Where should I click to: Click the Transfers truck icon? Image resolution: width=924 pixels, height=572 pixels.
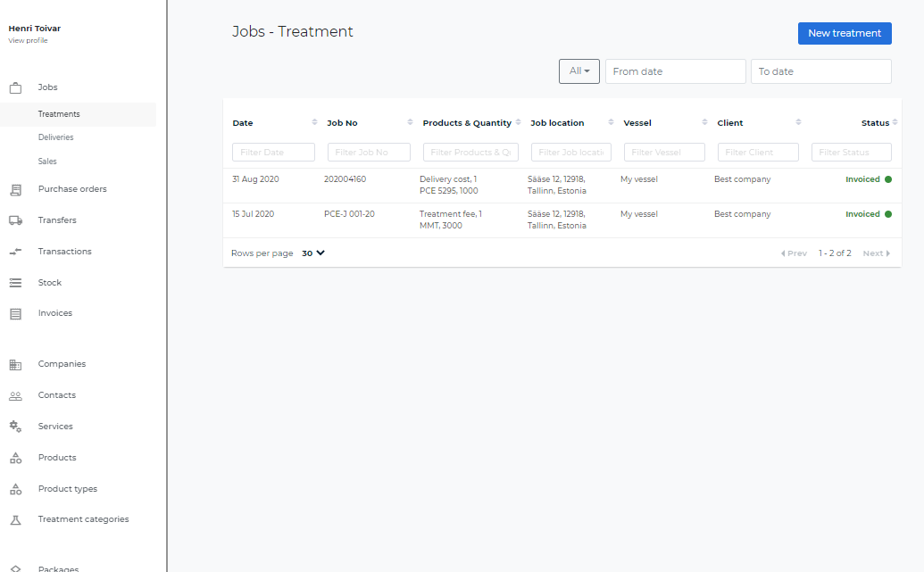coord(16,220)
